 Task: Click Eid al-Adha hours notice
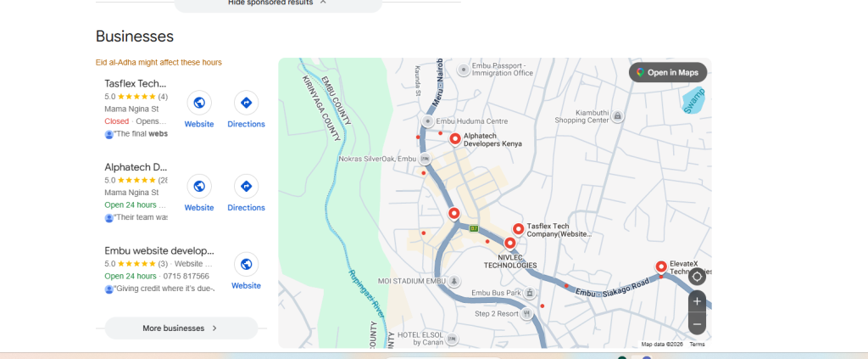[159, 63]
